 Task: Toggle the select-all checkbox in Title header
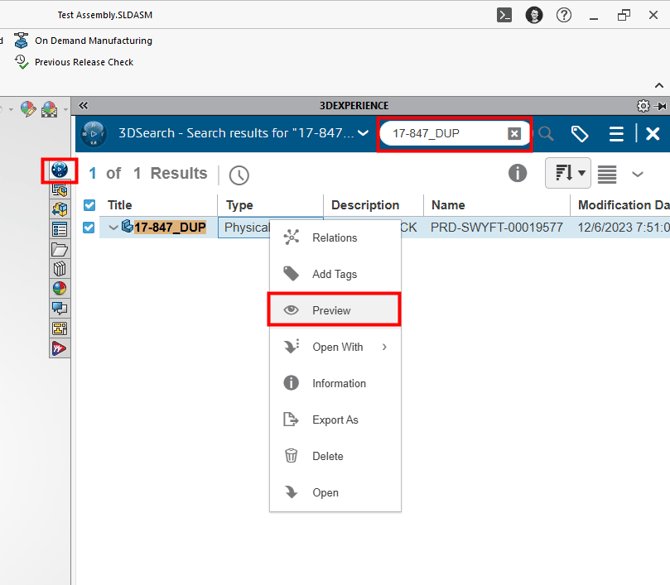[89, 205]
